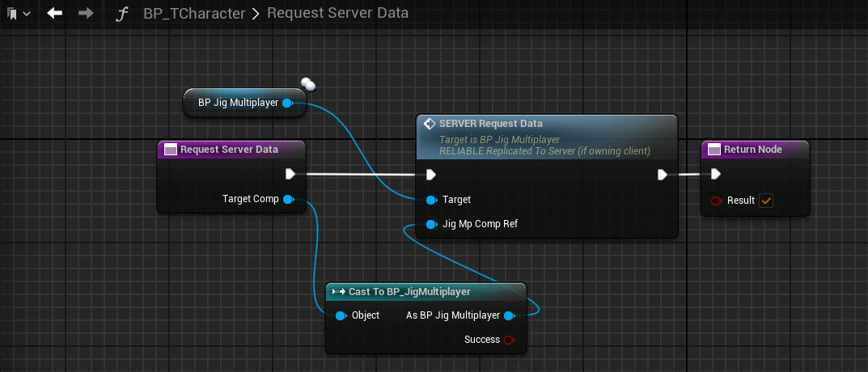This screenshot has height=372, width=868.
Task: Select the BP Jig Multiplayer variable node
Action: click(244, 103)
